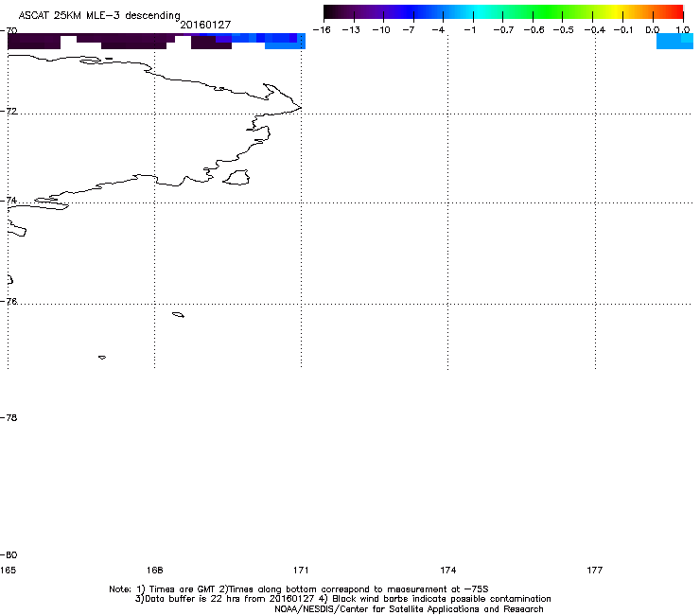
Task: Click the -16 value on the color scale
Action: pos(322,30)
